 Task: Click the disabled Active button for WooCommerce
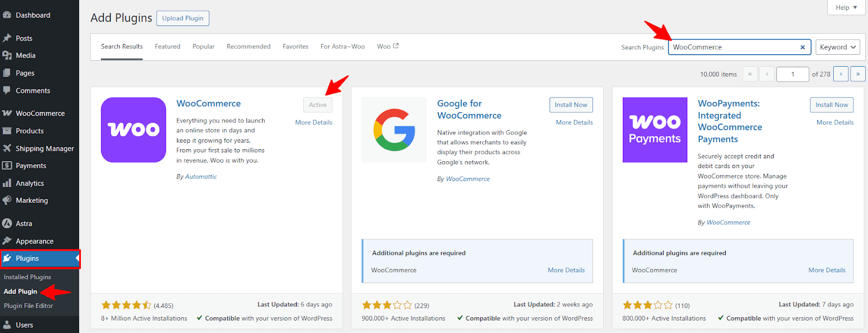pos(318,105)
